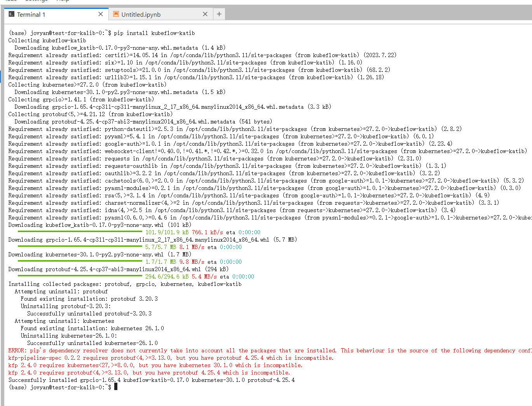Close the Untitled.ipynb notebook tab
Screen dimensions: 532x406
tap(205, 14)
